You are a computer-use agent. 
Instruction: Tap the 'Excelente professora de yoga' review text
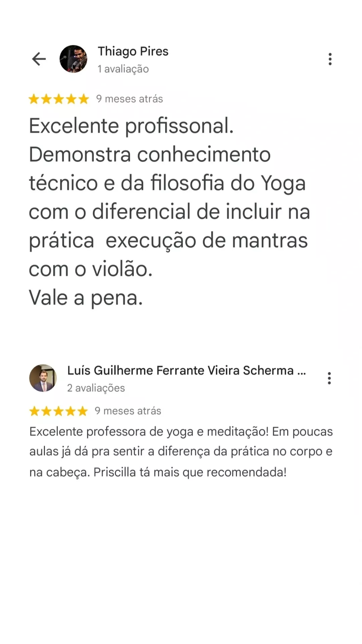click(x=181, y=452)
